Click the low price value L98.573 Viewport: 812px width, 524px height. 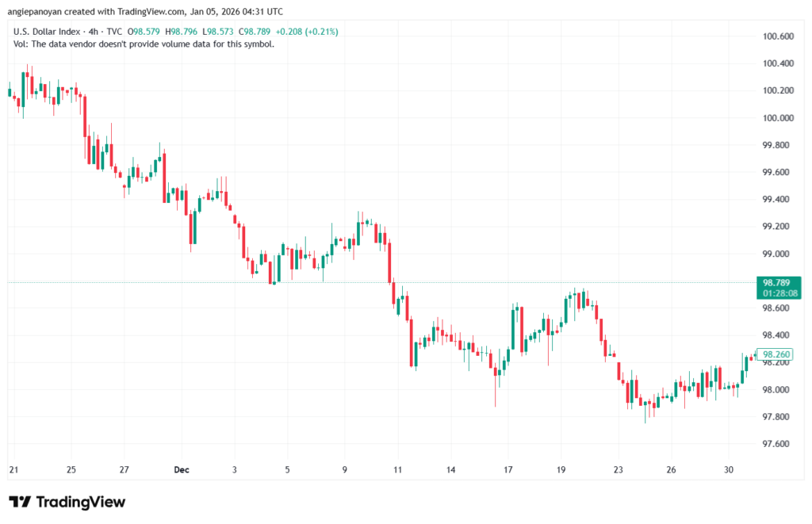[x=217, y=32]
